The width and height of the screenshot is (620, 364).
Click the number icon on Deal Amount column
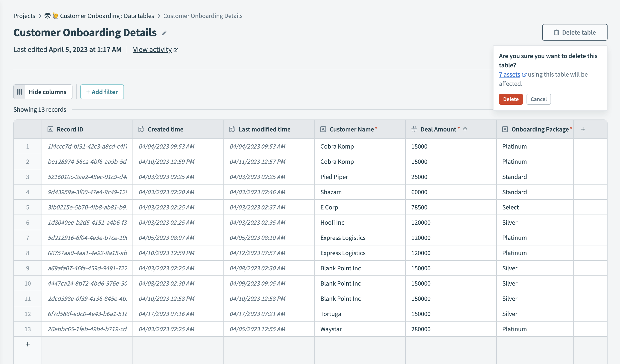[x=414, y=129]
